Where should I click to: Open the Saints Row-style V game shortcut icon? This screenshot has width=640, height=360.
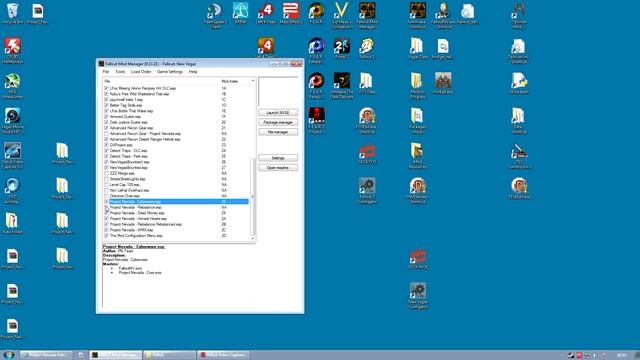tap(341, 16)
